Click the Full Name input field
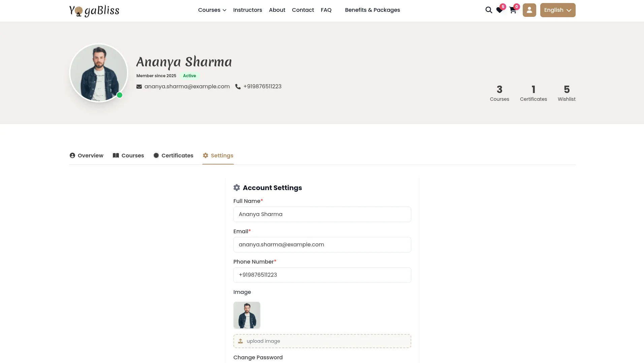 point(322,214)
